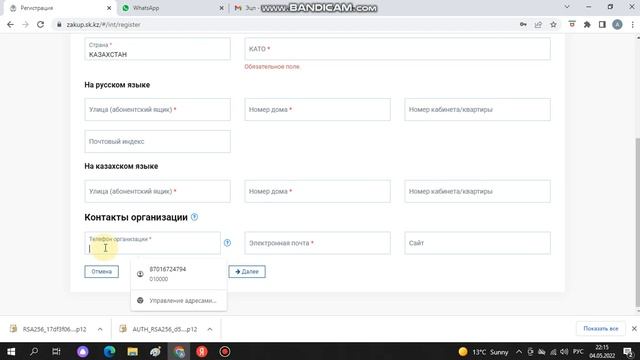This screenshot has width=640, height=360.
Task: Open Yandex browser from taskbar
Action: pyautogui.click(x=202, y=351)
